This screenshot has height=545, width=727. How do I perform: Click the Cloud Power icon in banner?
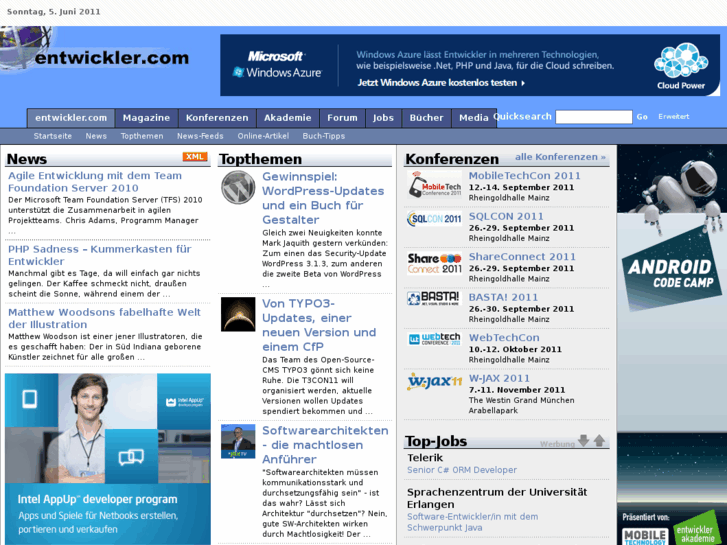[681, 66]
